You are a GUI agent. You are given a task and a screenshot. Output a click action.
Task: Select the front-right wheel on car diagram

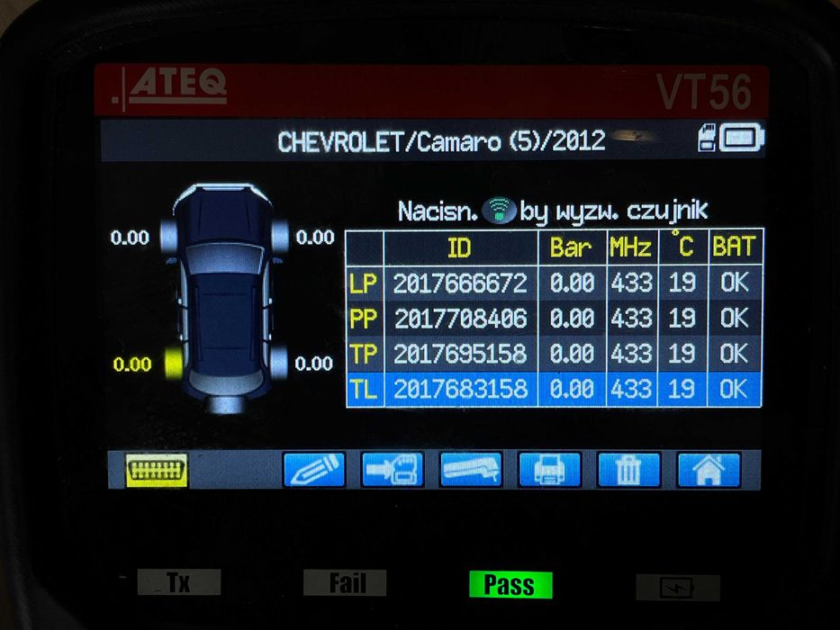(x=280, y=236)
